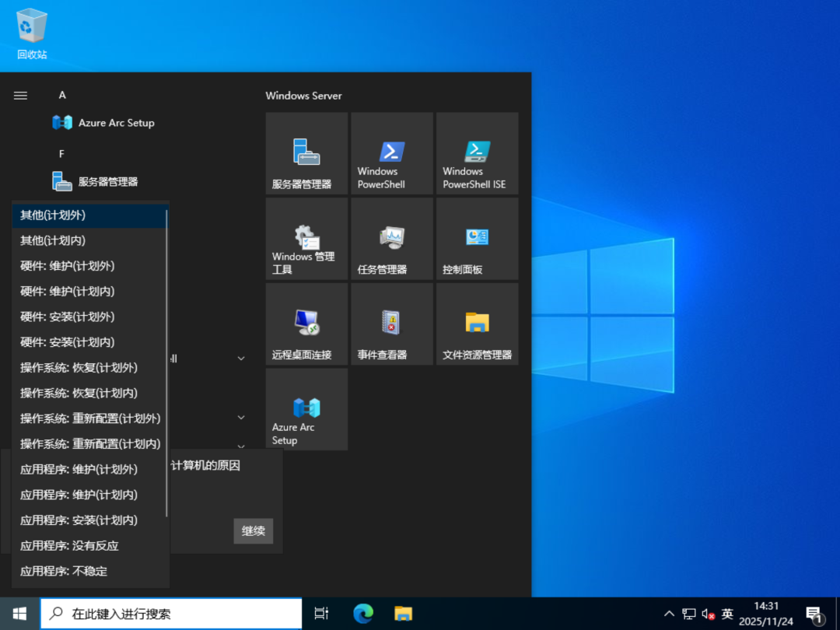
Task: Click the network tray icon
Action: [x=689, y=614]
